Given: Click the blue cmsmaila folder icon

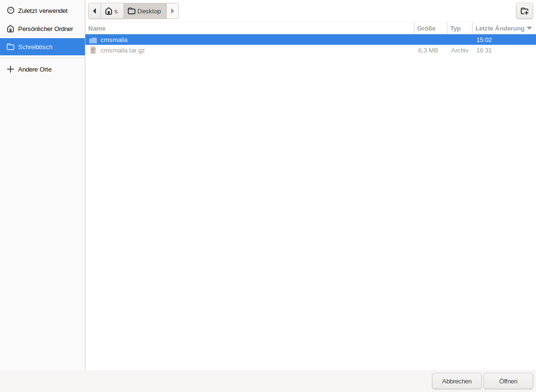Looking at the screenshot, I should click(93, 40).
